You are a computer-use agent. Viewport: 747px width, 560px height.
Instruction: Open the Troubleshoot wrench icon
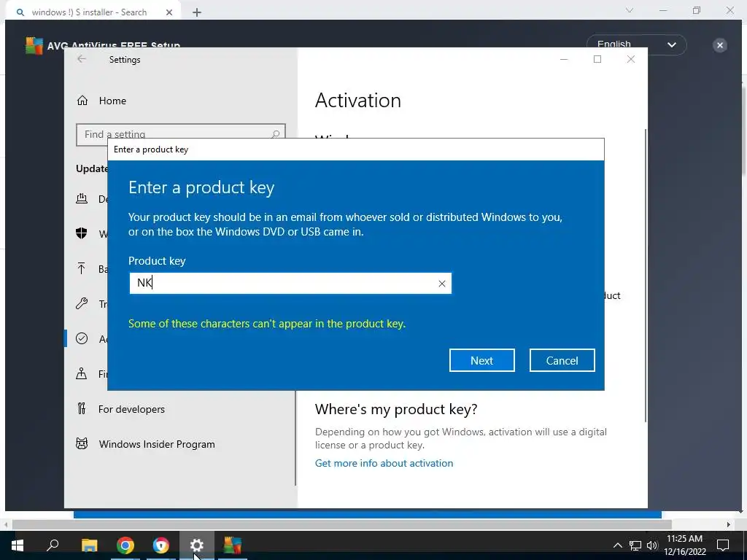point(82,303)
